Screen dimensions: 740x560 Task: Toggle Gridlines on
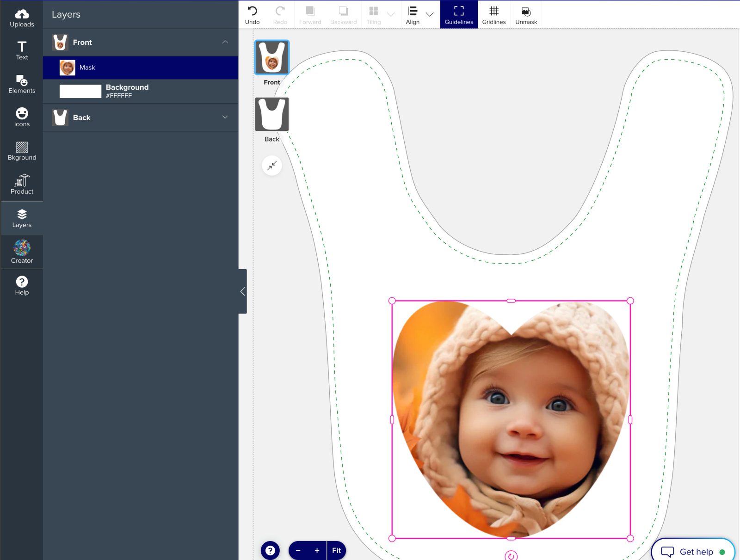493,15
